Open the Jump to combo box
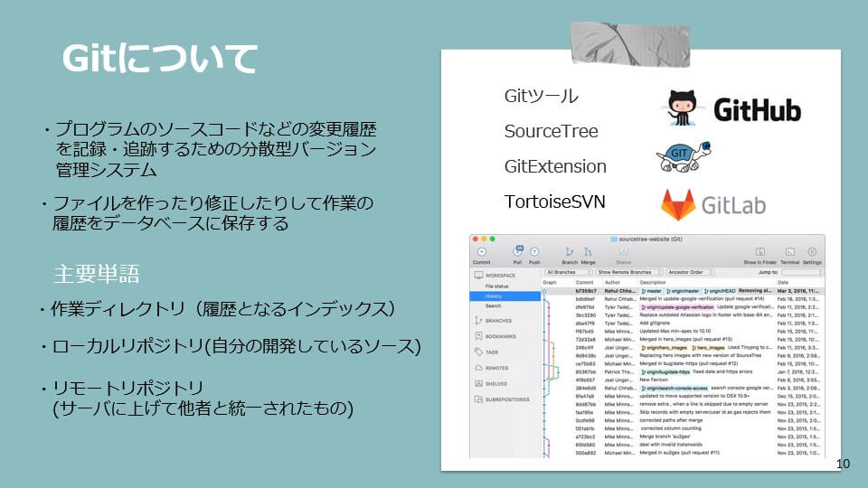Screen dimensions: 868x488 click(802, 271)
